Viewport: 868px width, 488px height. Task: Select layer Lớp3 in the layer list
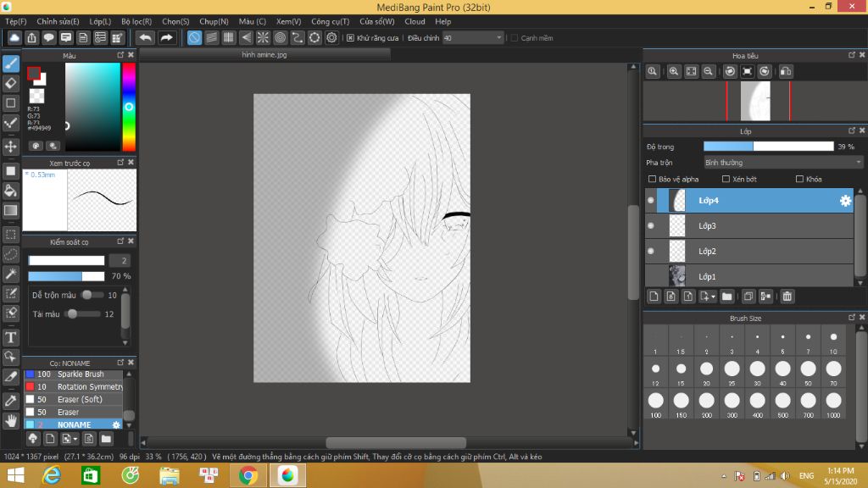click(749, 225)
